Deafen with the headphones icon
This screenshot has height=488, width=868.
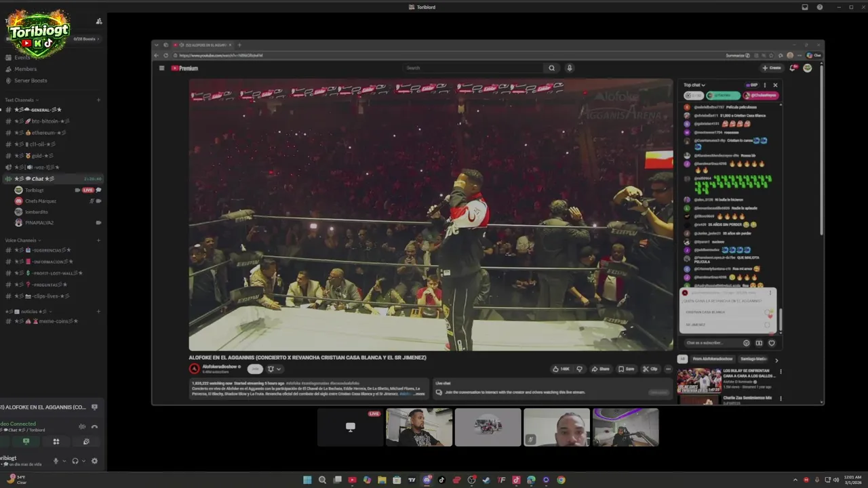click(75, 461)
